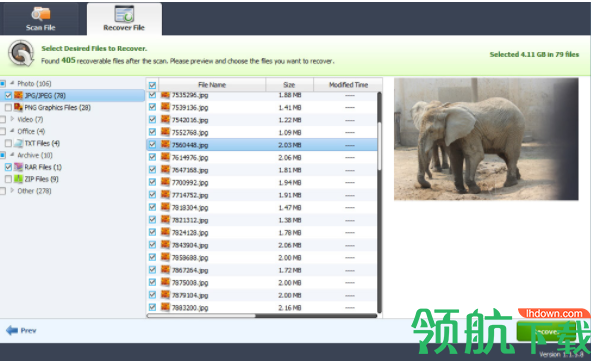Click the JPG/JPEG category icon
The image size is (591, 361).
pos(18,95)
